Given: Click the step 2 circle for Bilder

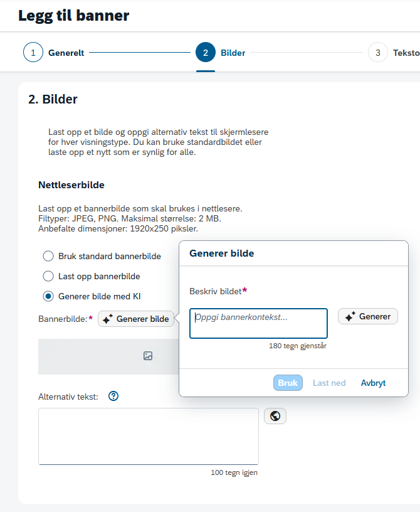Looking at the screenshot, I should [206, 52].
